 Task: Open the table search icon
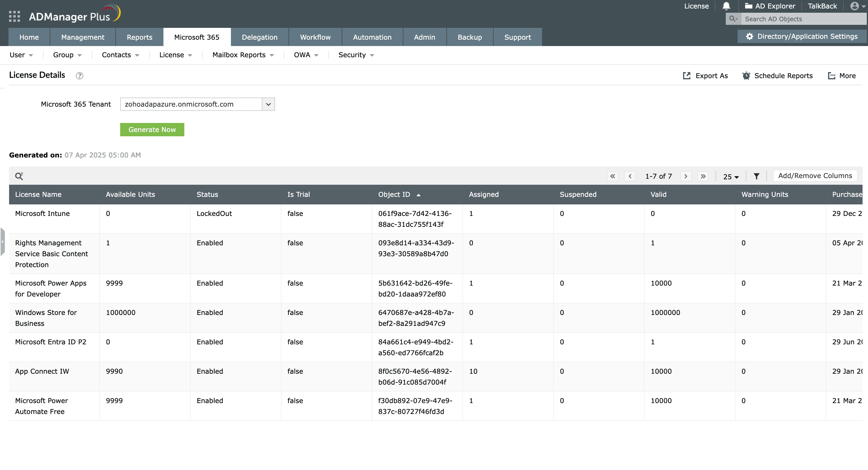pyautogui.click(x=19, y=176)
